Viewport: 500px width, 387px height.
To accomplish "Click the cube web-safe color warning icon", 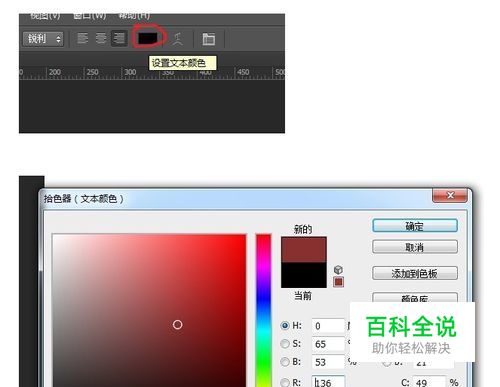I will click(x=338, y=269).
